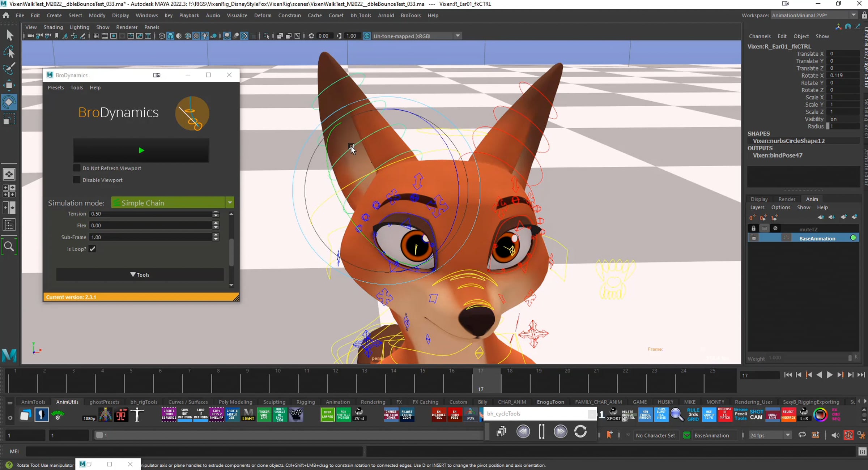Increase the Tension value with the stepper
Screen dimensions: 868x470
216,212
